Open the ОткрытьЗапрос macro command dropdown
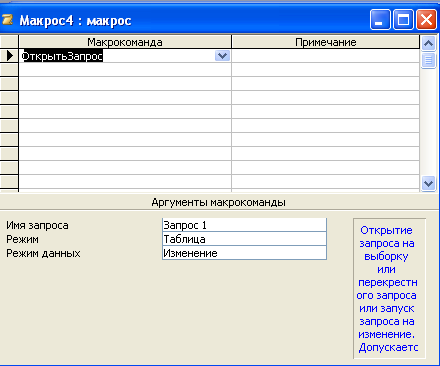 click(x=222, y=56)
